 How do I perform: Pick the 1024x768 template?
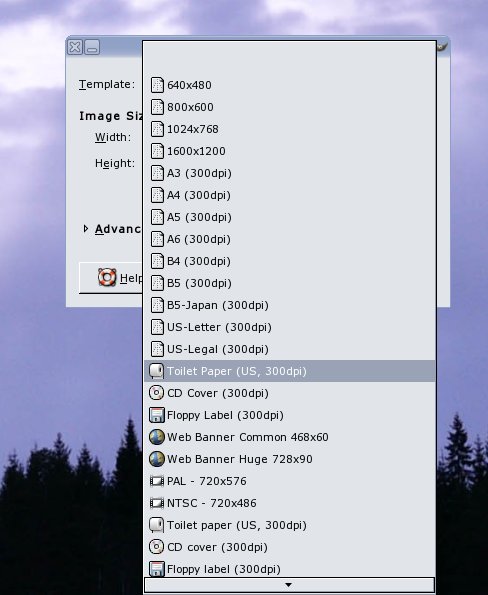point(290,129)
